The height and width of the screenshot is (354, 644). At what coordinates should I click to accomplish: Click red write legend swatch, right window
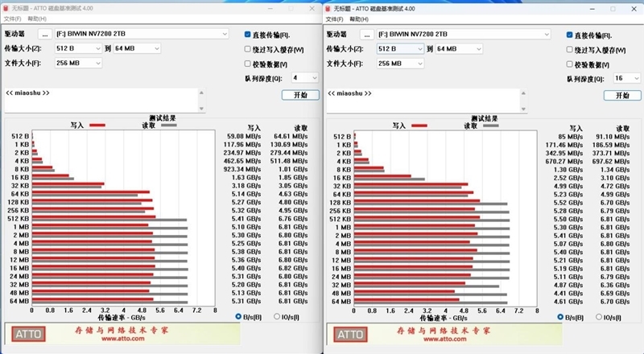(x=419, y=126)
